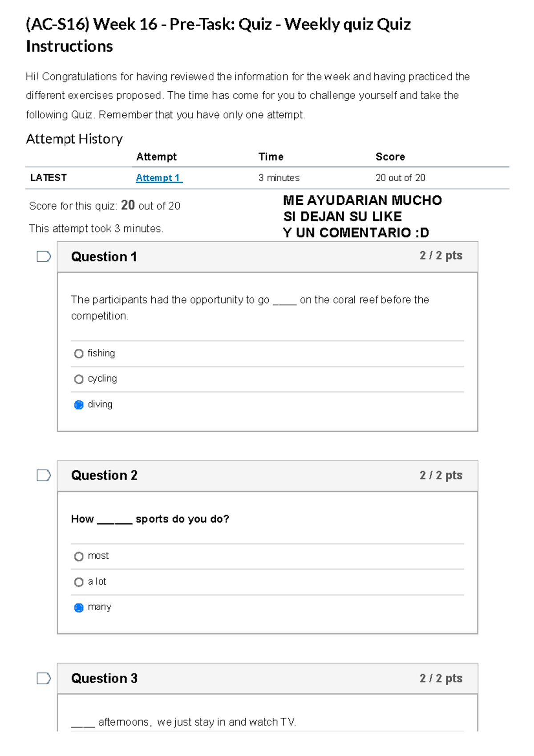The height and width of the screenshot is (756, 534).
Task: Click the 'Question 2' header title
Action: [x=104, y=476]
